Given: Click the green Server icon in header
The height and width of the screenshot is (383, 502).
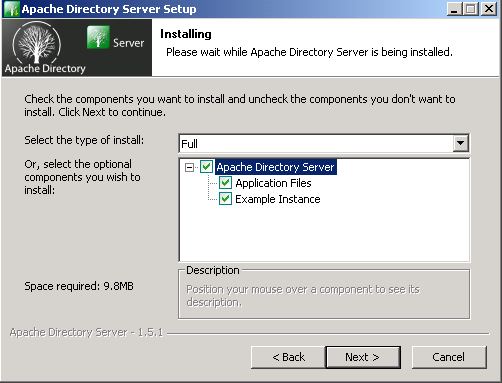Looking at the screenshot, I should coord(98,37).
